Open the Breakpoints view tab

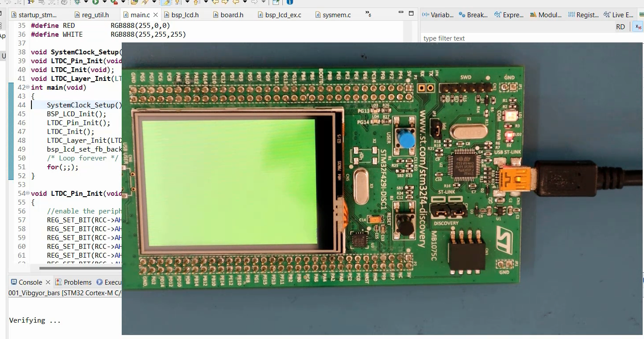click(x=474, y=15)
